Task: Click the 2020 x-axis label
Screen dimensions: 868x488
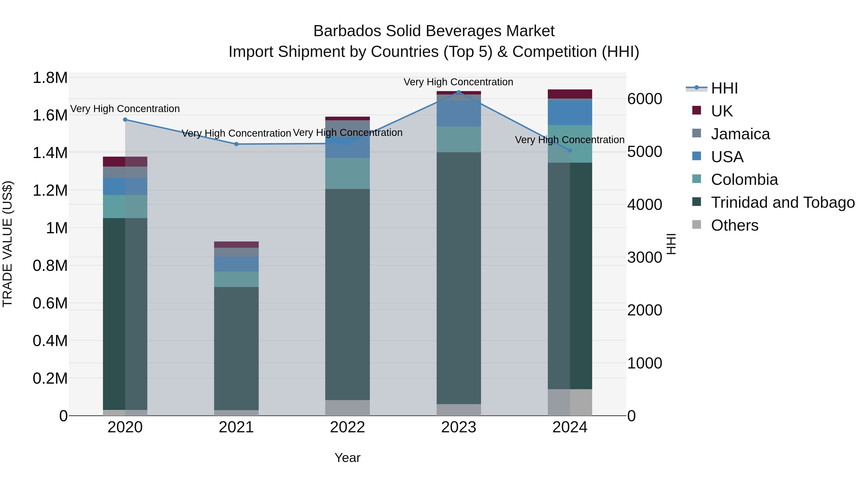Action: point(125,427)
